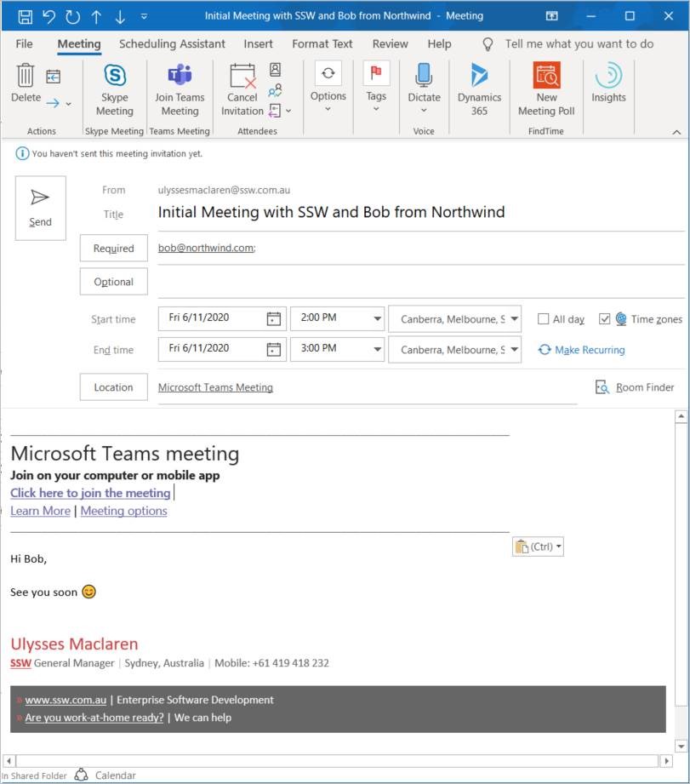Screen dimensions: 690x784
Task: Open the Format Text tab
Action: pyautogui.click(x=322, y=44)
